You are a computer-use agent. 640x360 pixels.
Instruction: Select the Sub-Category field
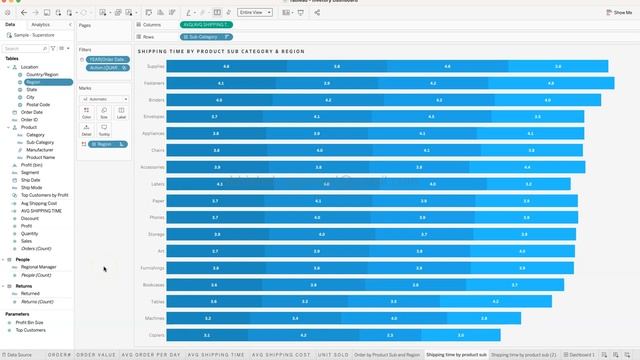pyautogui.click(x=40, y=142)
